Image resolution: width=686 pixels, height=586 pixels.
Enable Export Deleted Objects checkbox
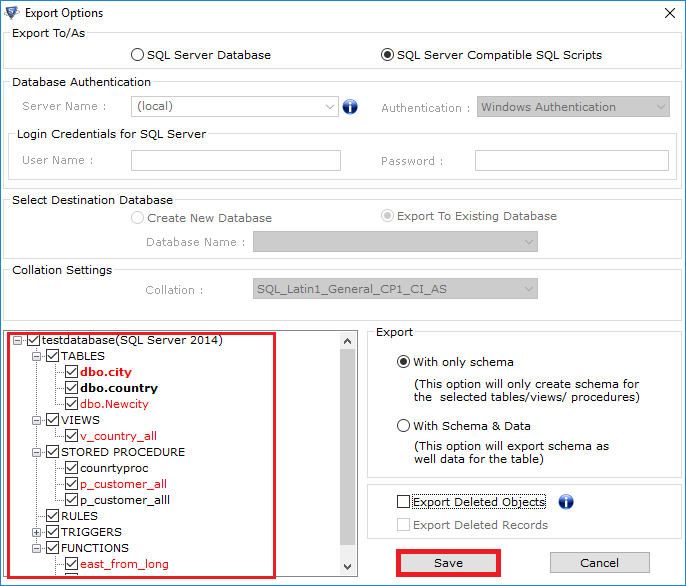tap(403, 502)
